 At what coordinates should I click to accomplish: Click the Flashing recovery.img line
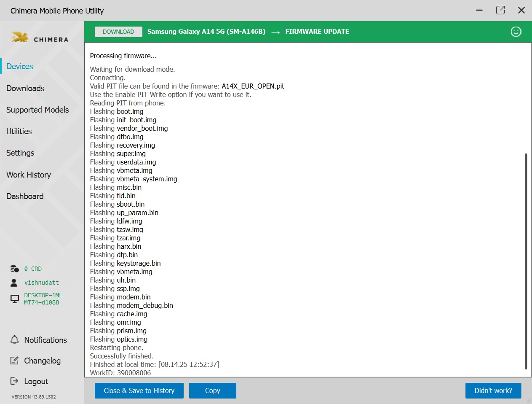[x=123, y=145]
